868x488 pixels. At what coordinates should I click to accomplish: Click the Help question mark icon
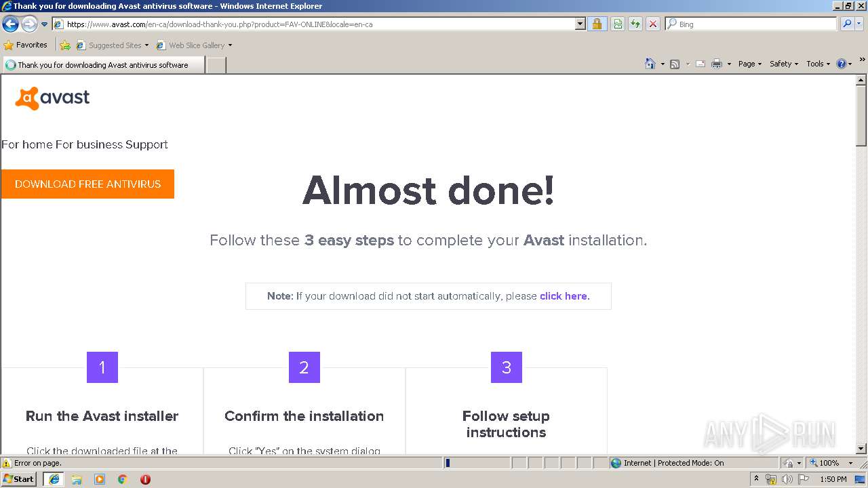pyautogui.click(x=842, y=64)
